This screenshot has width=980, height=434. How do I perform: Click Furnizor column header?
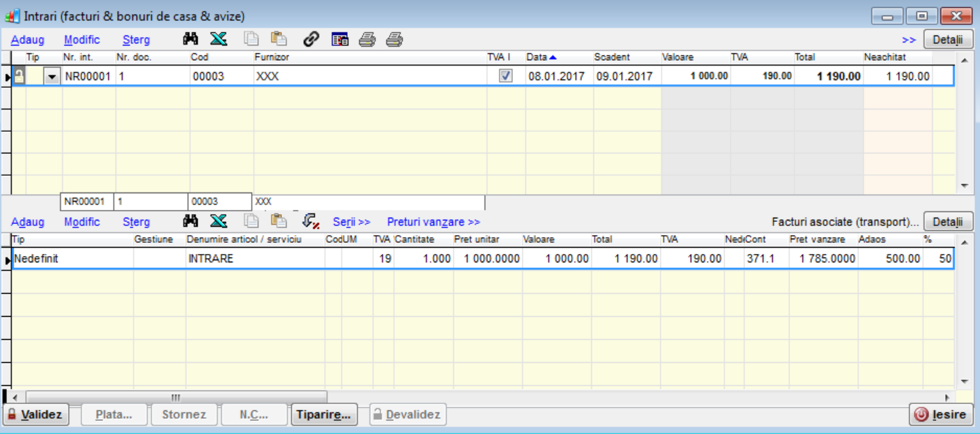pos(370,57)
